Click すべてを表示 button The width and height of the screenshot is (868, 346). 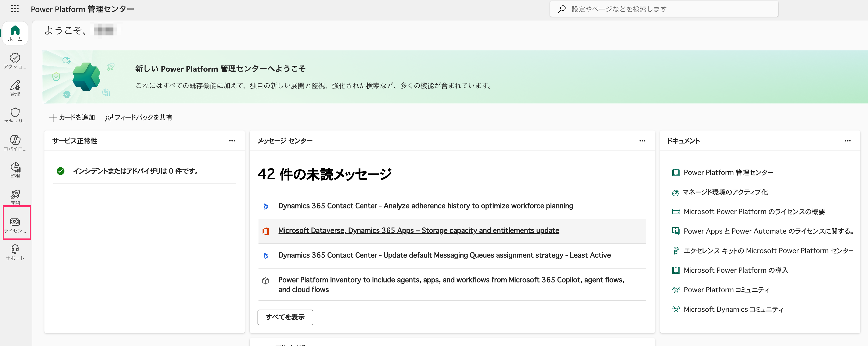click(285, 317)
